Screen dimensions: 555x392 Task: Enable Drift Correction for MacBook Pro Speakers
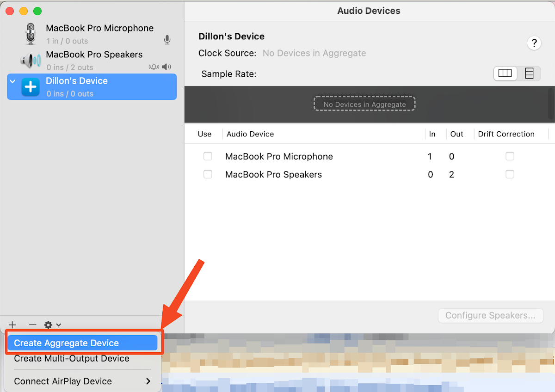click(x=510, y=174)
